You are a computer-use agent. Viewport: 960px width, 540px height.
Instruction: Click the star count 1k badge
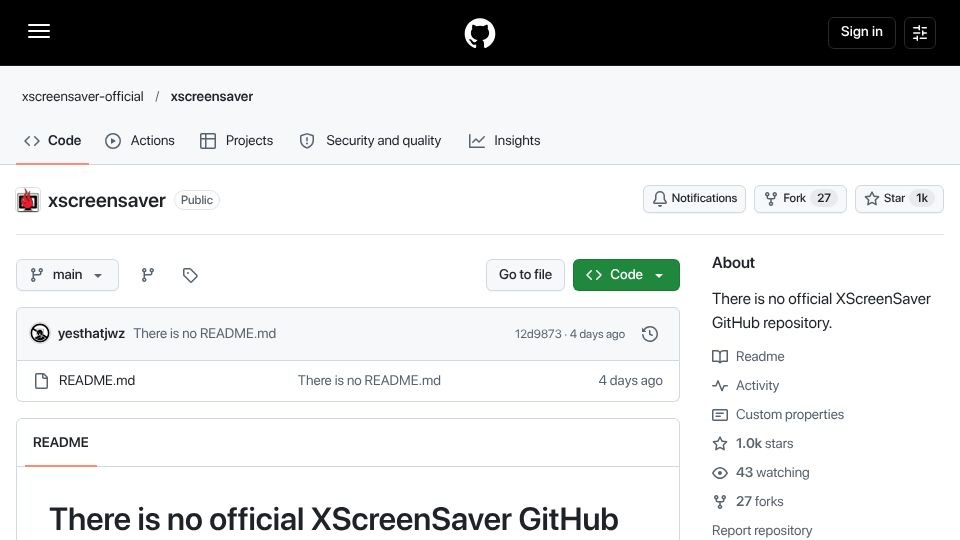pos(921,198)
